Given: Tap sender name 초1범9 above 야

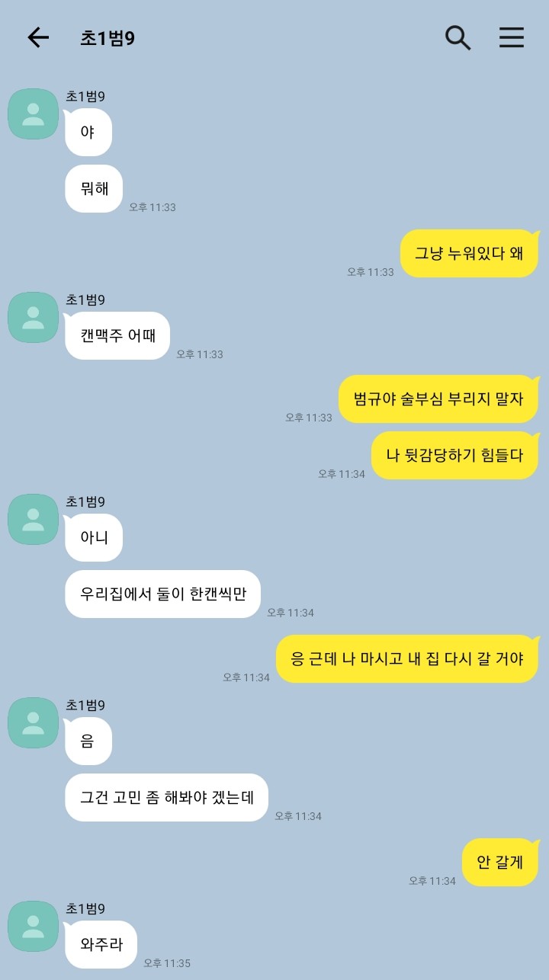Looking at the screenshot, I should (85, 96).
